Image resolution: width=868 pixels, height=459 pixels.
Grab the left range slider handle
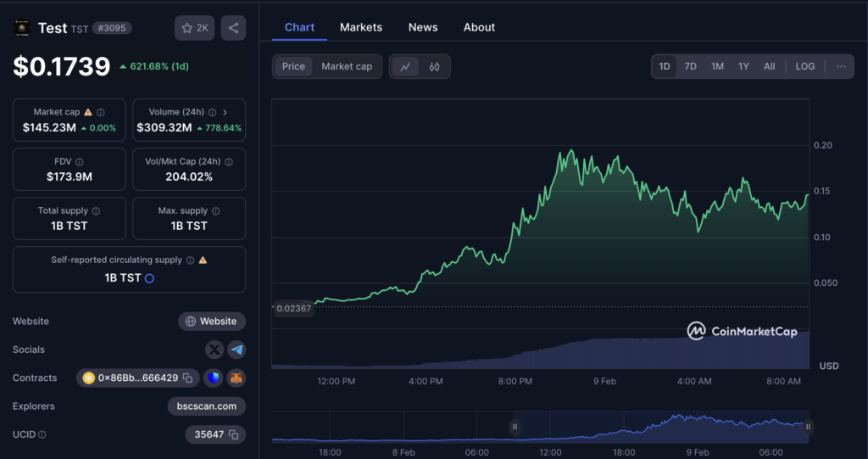tap(515, 427)
